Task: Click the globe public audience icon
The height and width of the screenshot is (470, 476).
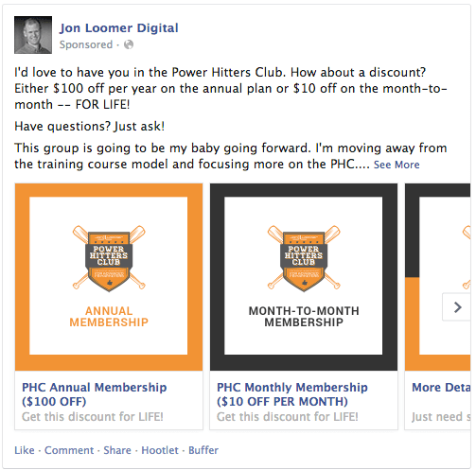Action: [x=129, y=44]
